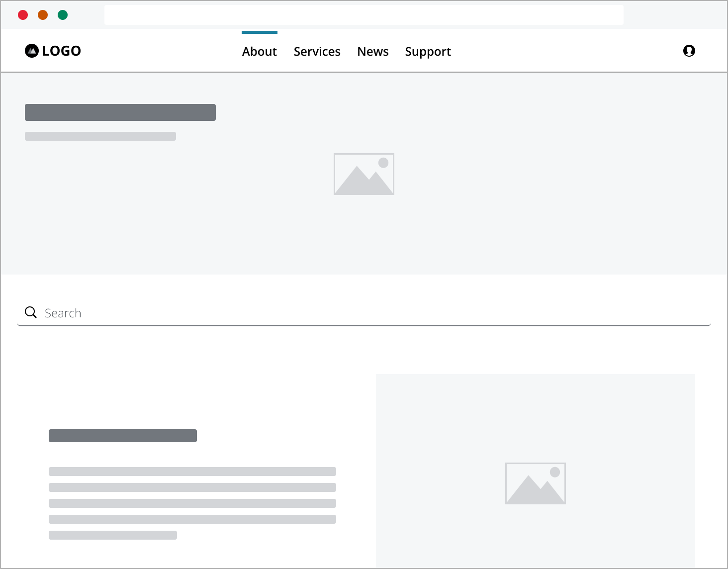
Task: Click the card heading placeholder bar
Action: tap(122, 435)
